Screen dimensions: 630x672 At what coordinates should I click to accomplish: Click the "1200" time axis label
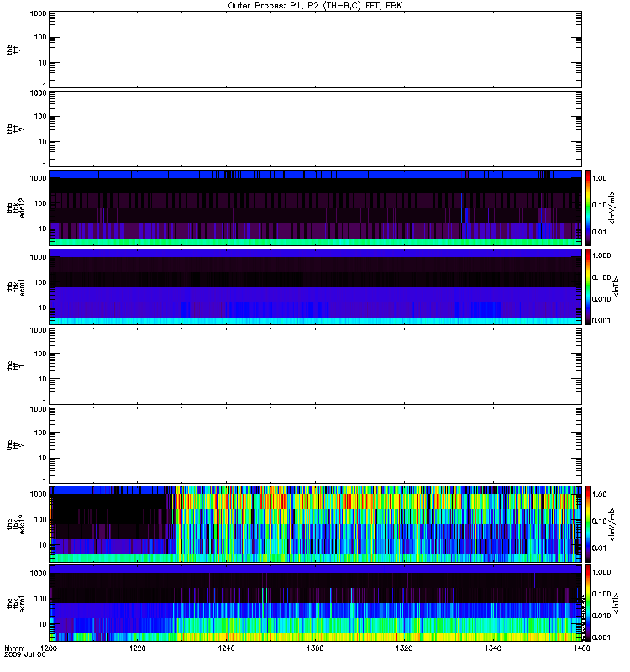click(x=49, y=648)
